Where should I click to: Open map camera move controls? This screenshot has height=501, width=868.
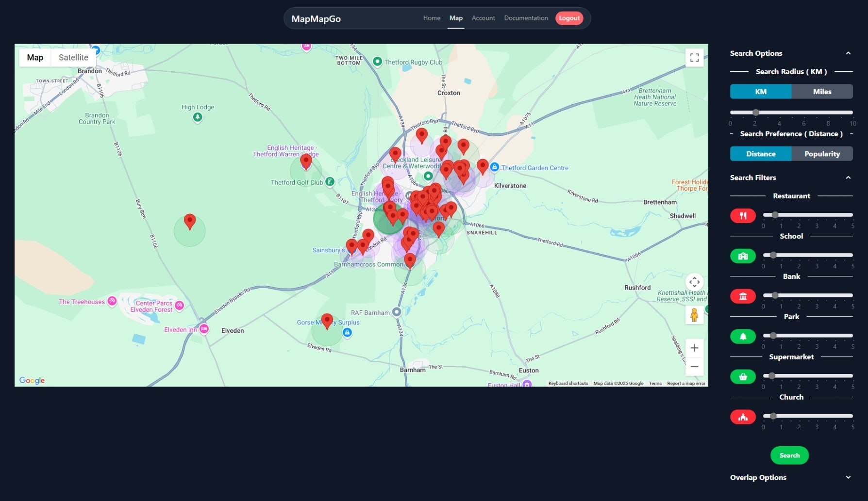click(x=694, y=282)
